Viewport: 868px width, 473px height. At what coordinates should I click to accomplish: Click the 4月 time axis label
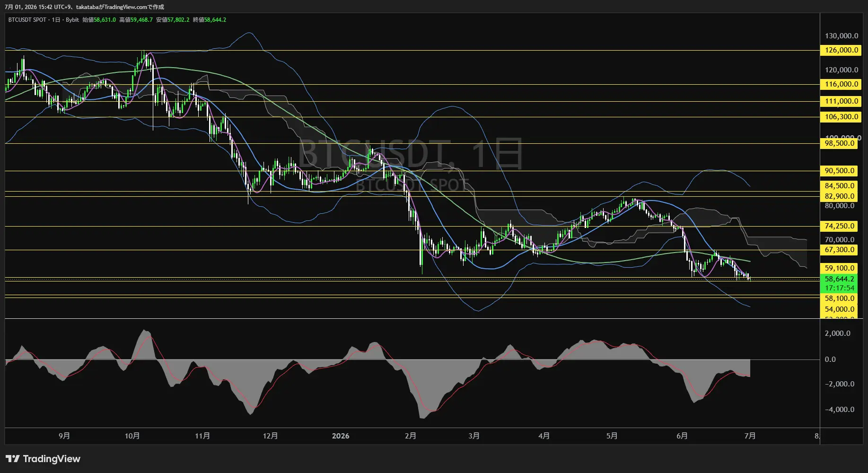(x=544, y=436)
